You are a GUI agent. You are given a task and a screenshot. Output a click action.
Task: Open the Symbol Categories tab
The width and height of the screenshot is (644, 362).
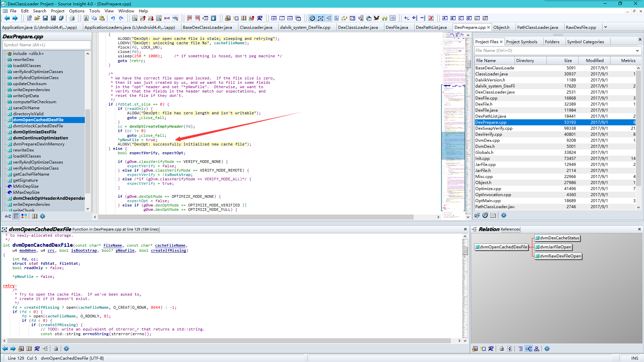point(586,42)
